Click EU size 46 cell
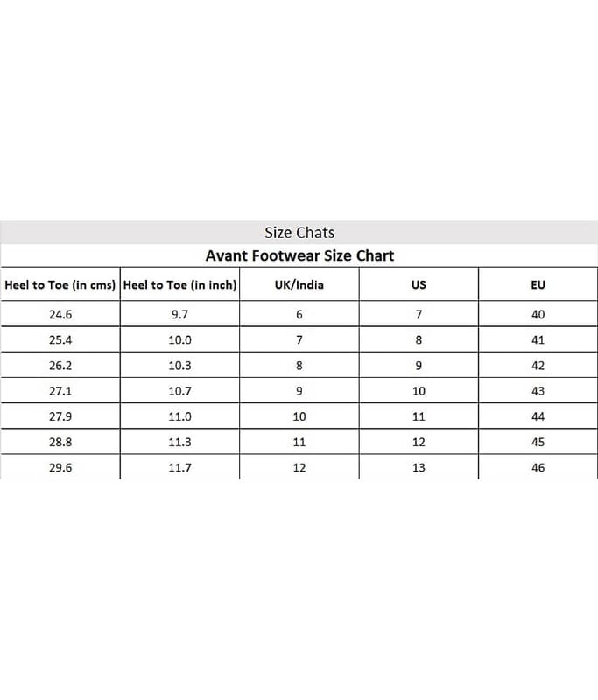Viewport: 598px width, 700px height. point(538,467)
